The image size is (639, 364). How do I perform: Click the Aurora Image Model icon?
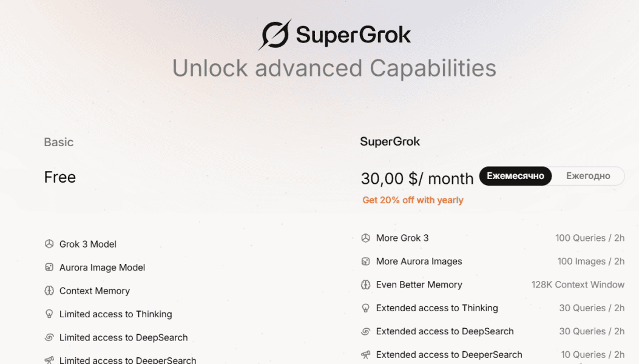(49, 268)
